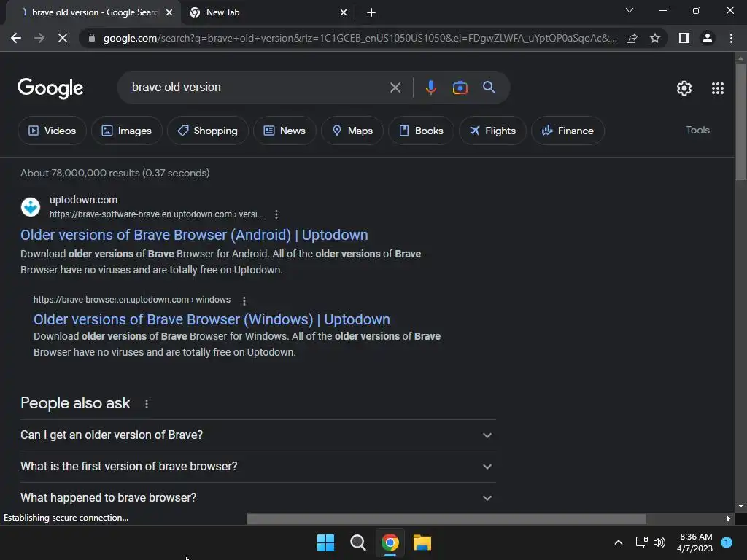The image size is (747, 560).
Task: Share this page icon in address bar
Action: pos(632,38)
